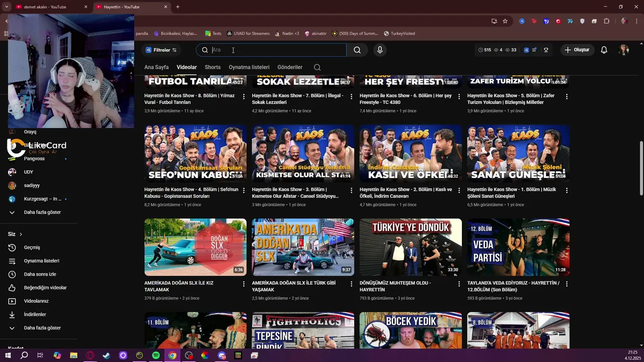
Task: Open the TurkeyVisited bookmark
Action: pyautogui.click(x=399, y=34)
